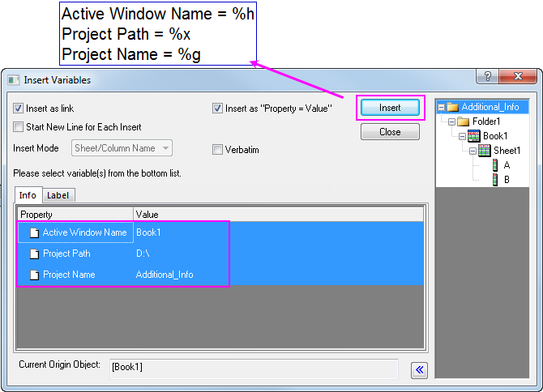The width and height of the screenshot is (543, 392).
Task: Collapse the Additional_Info tree node
Action: point(441,107)
